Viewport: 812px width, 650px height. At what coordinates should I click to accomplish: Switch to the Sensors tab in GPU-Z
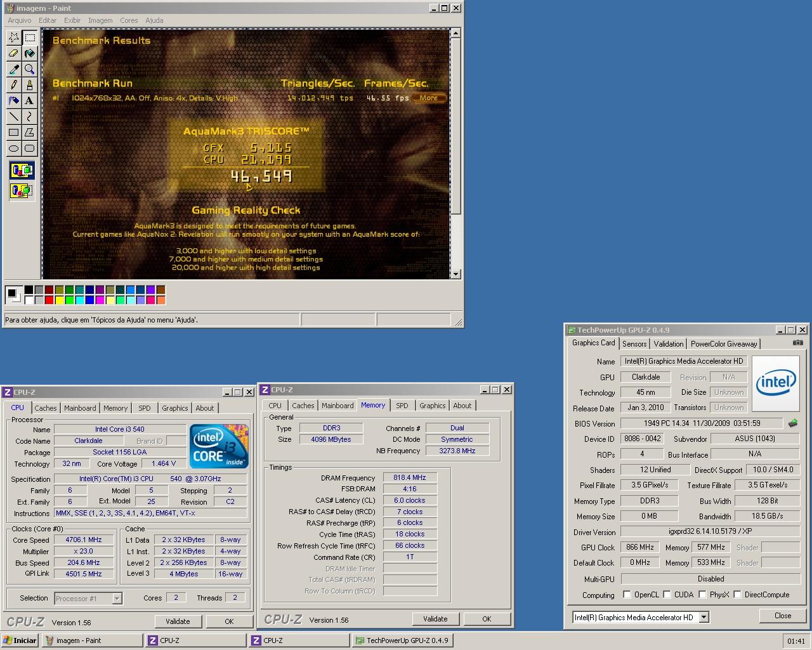coord(634,344)
